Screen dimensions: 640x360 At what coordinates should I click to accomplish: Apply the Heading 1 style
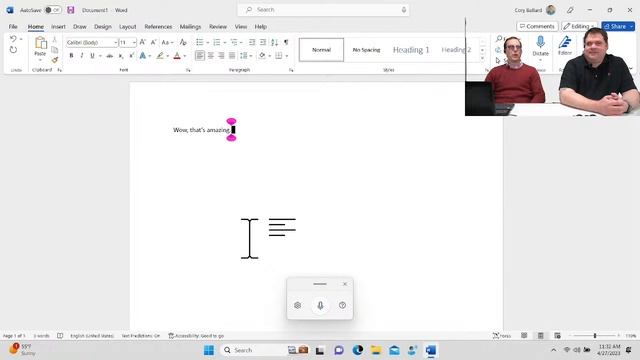pos(411,50)
